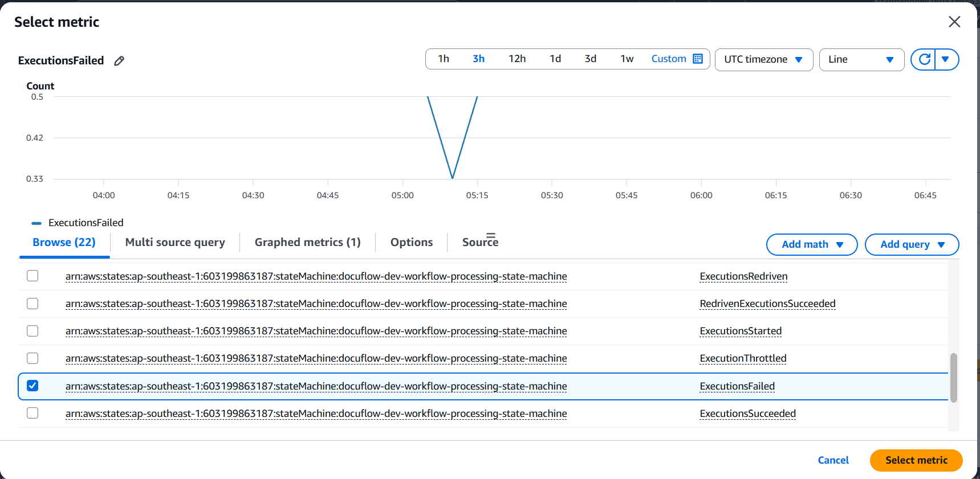Click the ExecutionsSucceeded metric name

click(747, 414)
